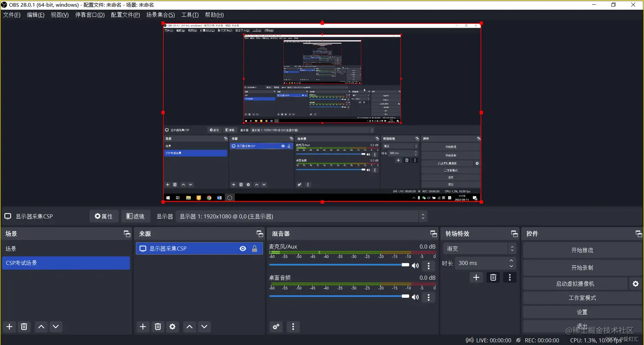This screenshot has width=644, height=345.
Task: Open the 帮助(H) menu
Action: 214,15
